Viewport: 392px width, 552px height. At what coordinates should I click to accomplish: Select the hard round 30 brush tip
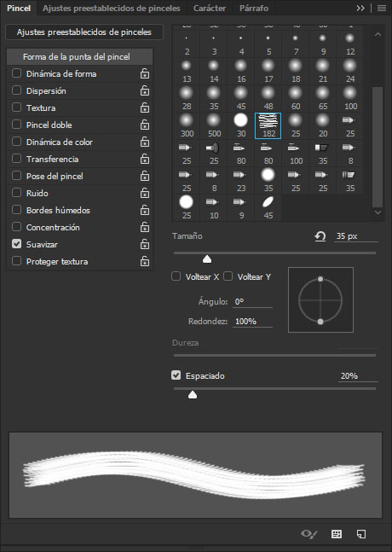point(241,125)
